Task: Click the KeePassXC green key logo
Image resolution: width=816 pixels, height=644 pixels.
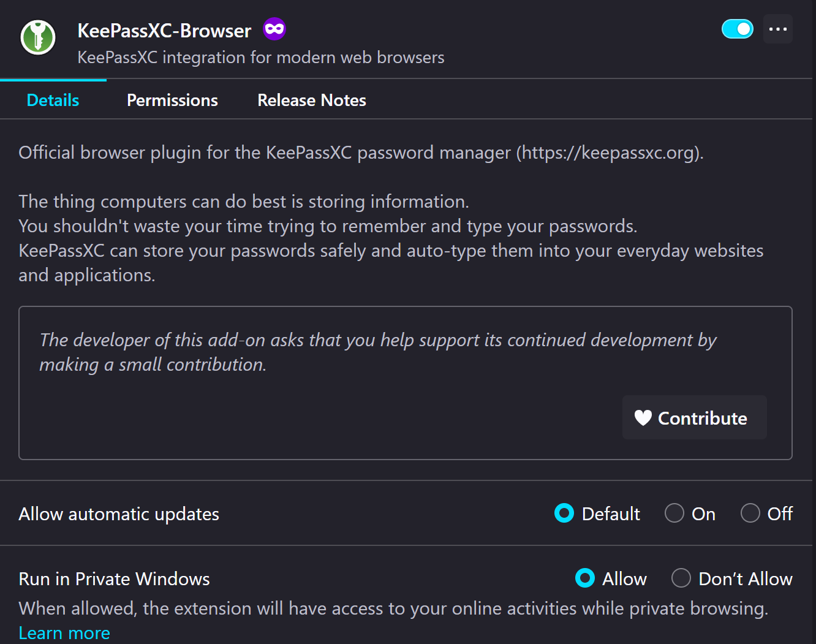Action: [38, 37]
